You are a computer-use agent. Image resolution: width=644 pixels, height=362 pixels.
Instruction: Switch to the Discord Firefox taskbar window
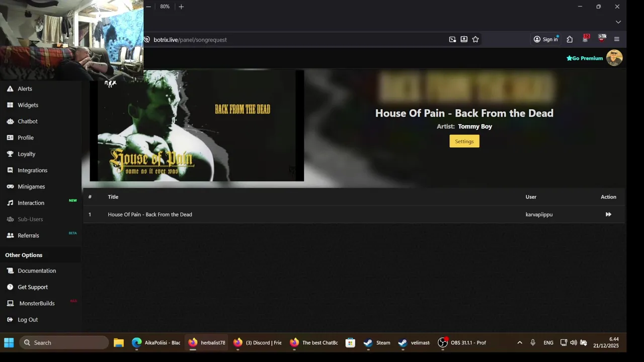pyautogui.click(x=257, y=342)
